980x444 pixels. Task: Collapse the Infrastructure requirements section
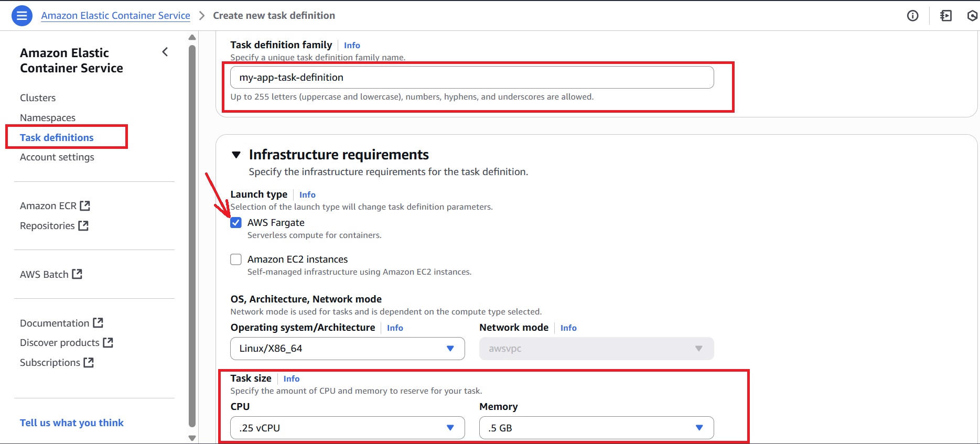tap(236, 155)
